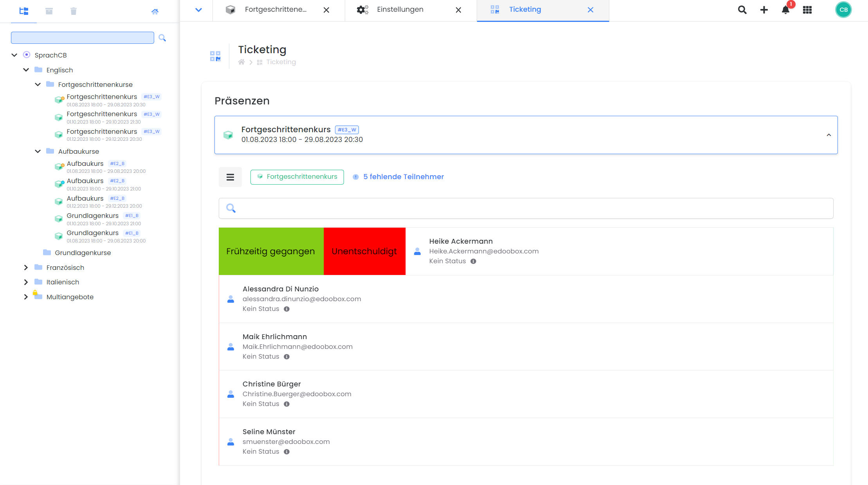Image resolution: width=868 pixels, height=485 pixels.
Task: Mark Heike Ackermann as Unentschuldigt
Action: (364, 251)
